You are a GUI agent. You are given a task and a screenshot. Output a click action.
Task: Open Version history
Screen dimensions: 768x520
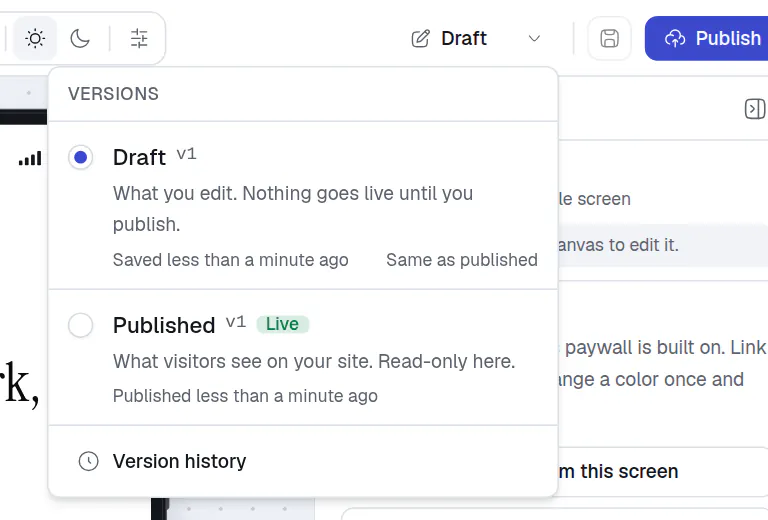point(303,461)
